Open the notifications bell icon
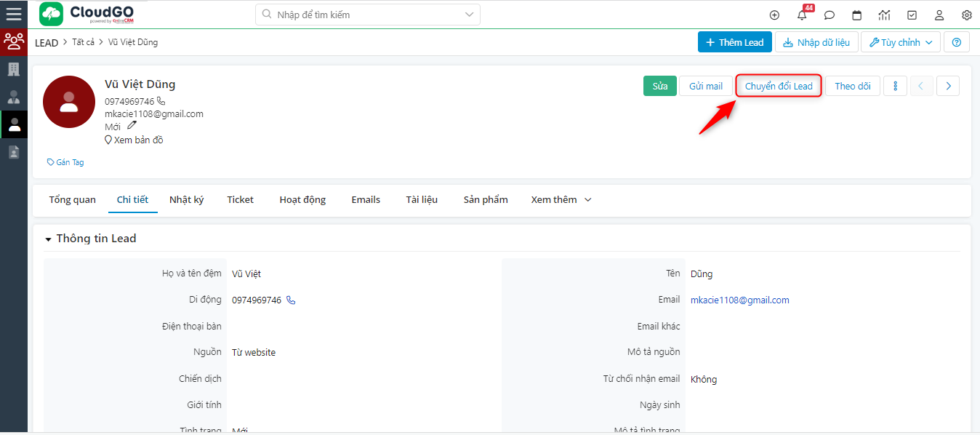This screenshot has width=980, height=435. 802,15
